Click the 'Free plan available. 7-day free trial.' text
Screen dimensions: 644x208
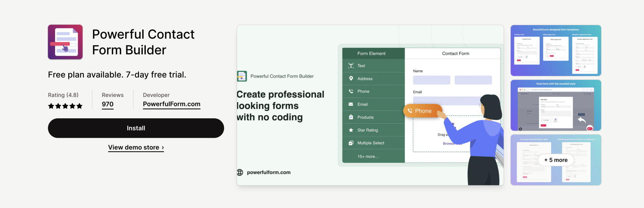[117, 75]
